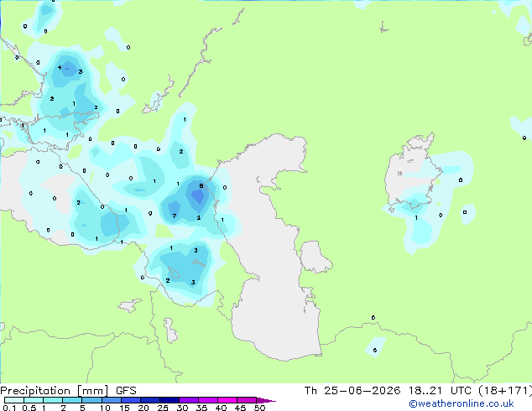Click the '50' legend label
The height and width of the screenshot is (411, 532).
pyautogui.click(x=259, y=408)
